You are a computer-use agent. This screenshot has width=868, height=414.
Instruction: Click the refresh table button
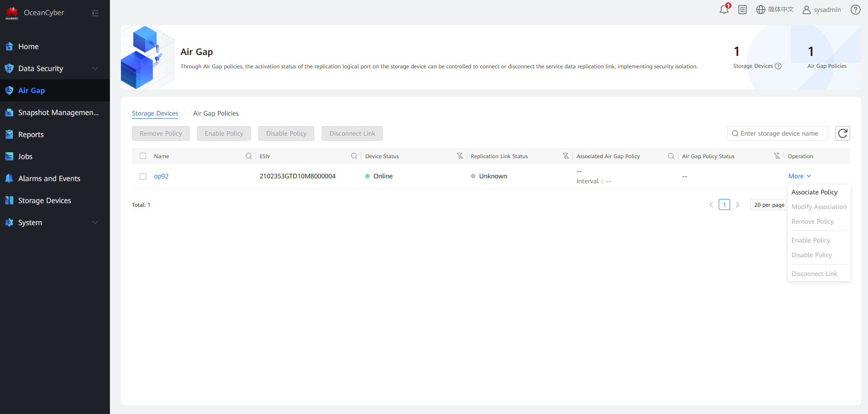(x=842, y=133)
